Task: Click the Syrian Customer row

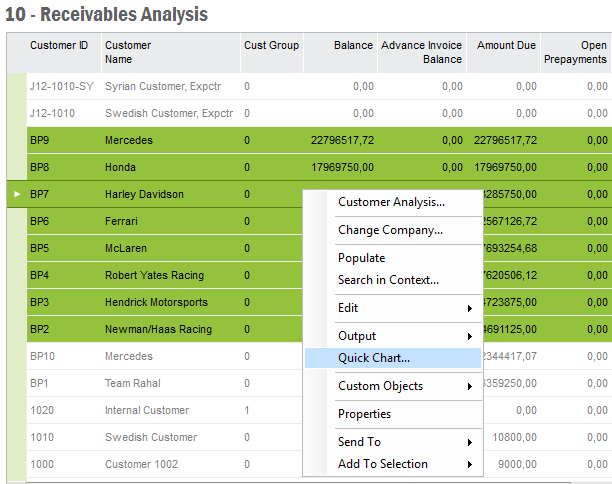Action: pyautogui.click(x=150, y=86)
